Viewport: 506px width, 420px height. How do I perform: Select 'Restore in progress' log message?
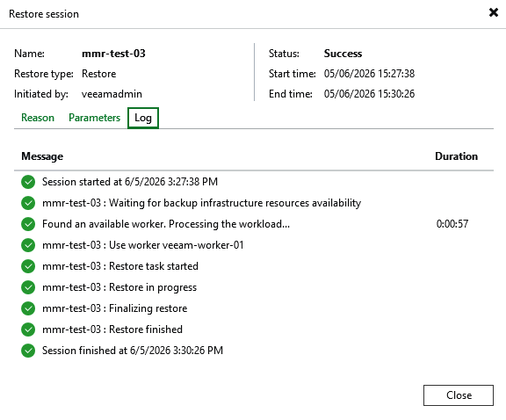click(x=119, y=287)
